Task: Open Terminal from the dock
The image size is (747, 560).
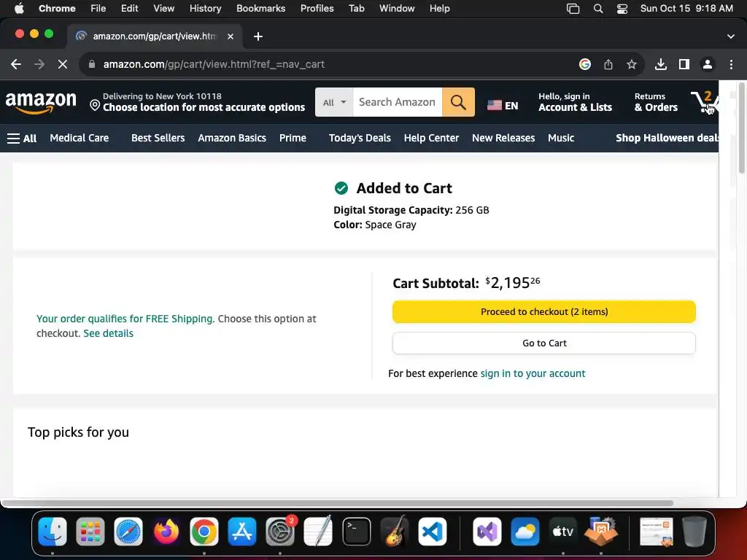Action: click(x=356, y=532)
